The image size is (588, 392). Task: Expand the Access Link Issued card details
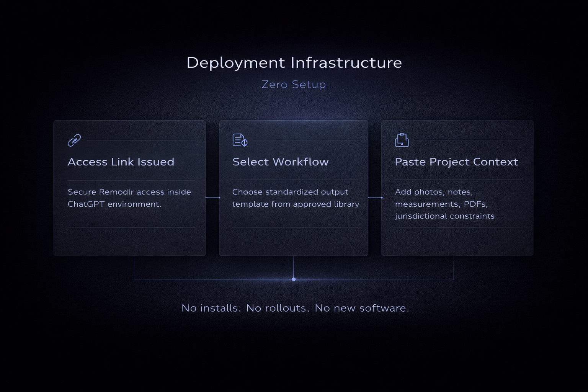130,198
